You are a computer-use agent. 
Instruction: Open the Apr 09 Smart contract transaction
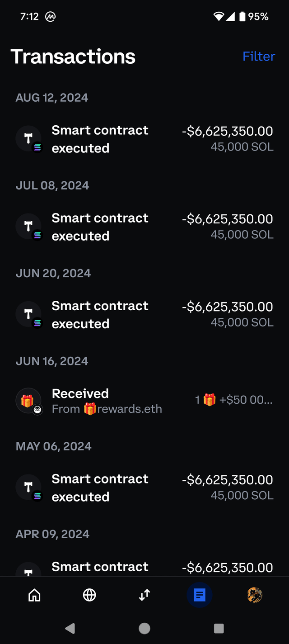(x=100, y=567)
